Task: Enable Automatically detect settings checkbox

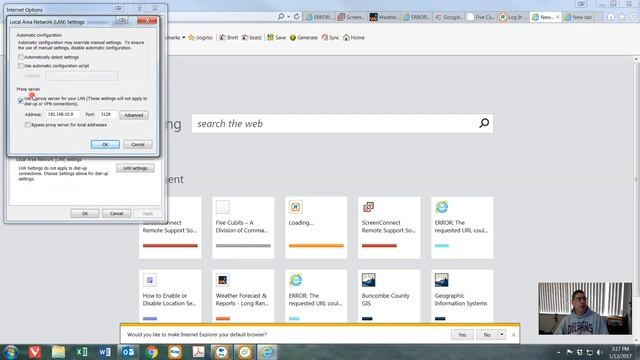Action: 21,57
